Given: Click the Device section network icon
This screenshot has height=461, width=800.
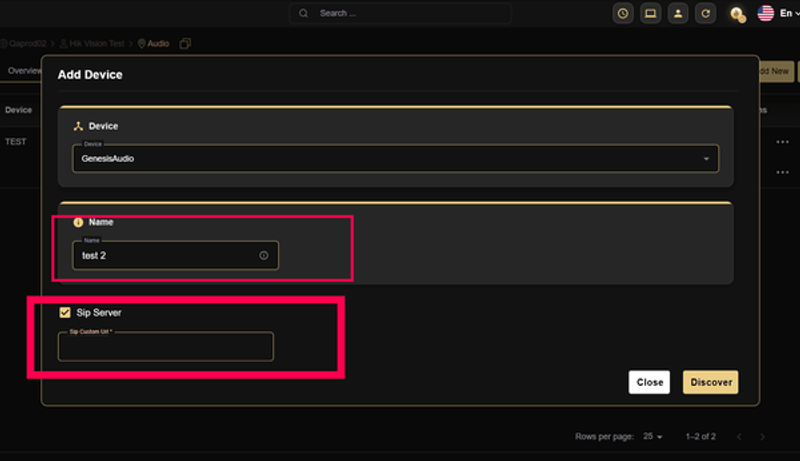Looking at the screenshot, I should 78,126.
